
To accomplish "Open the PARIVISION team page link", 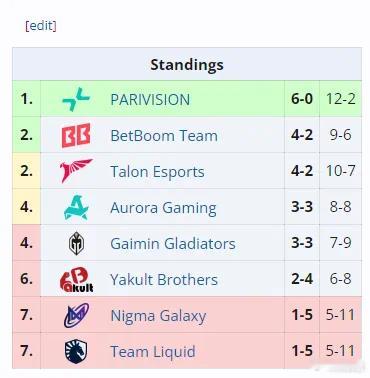I will tap(150, 100).
